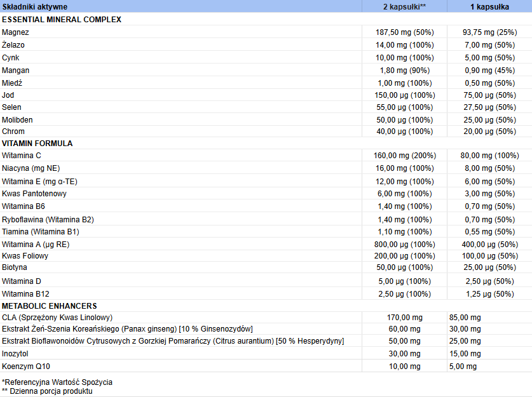Viewport: 532px width, 397px height.
Task: Click the value '160,00 mg (200%)'
Action: pos(404,156)
